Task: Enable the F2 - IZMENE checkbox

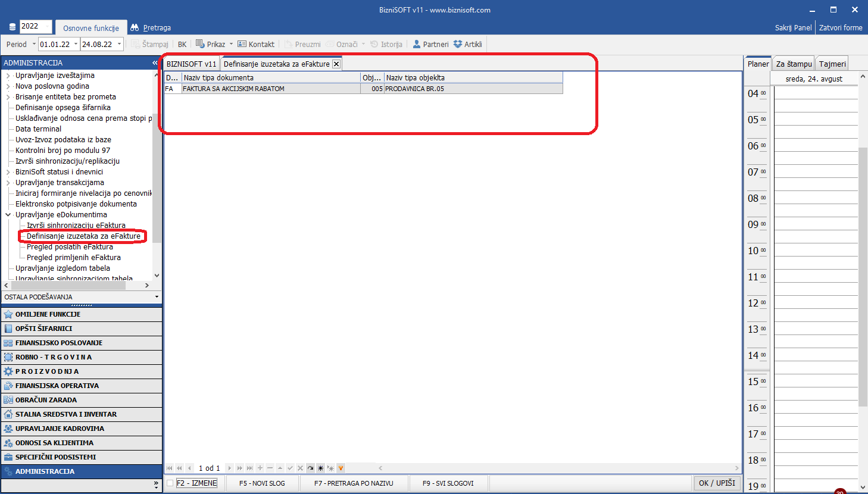Action: click(170, 483)
